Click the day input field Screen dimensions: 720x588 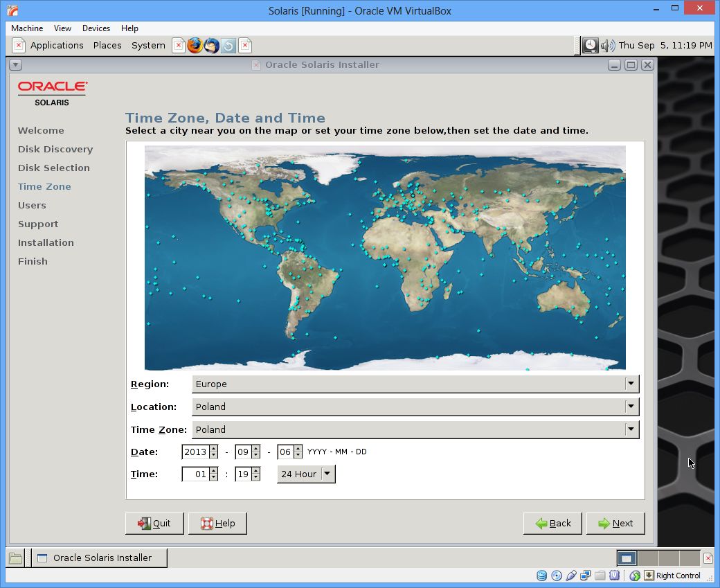(x=286, y=452)
